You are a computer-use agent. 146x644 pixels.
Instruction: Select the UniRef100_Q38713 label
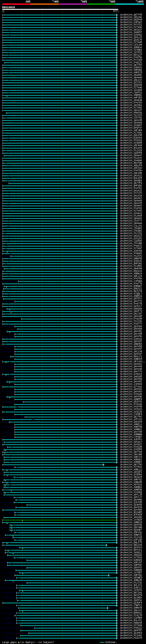[x=131, y=588]
